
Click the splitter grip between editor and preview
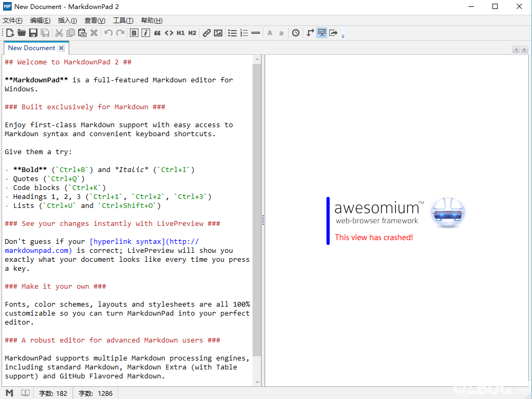263,221
